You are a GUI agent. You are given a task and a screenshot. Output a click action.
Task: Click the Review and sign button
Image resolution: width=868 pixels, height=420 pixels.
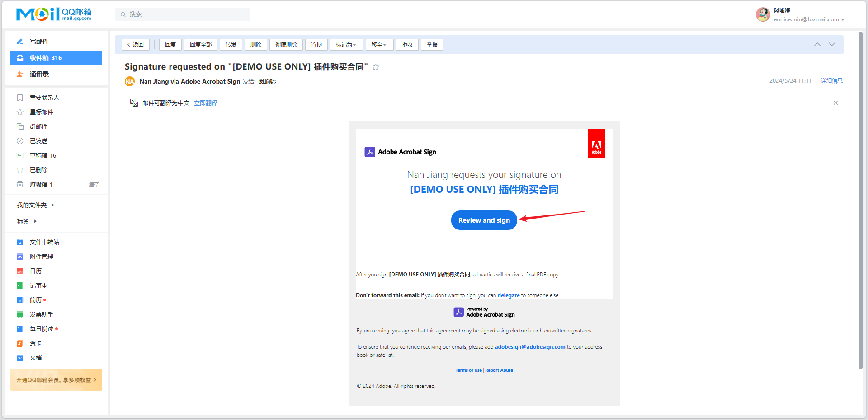pos(484,220)
